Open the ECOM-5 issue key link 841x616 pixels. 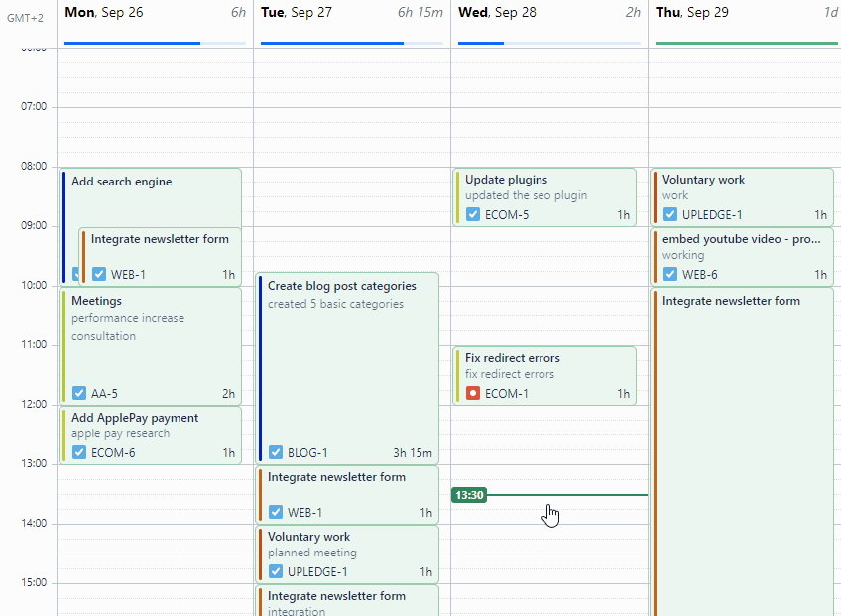(507, 215)
